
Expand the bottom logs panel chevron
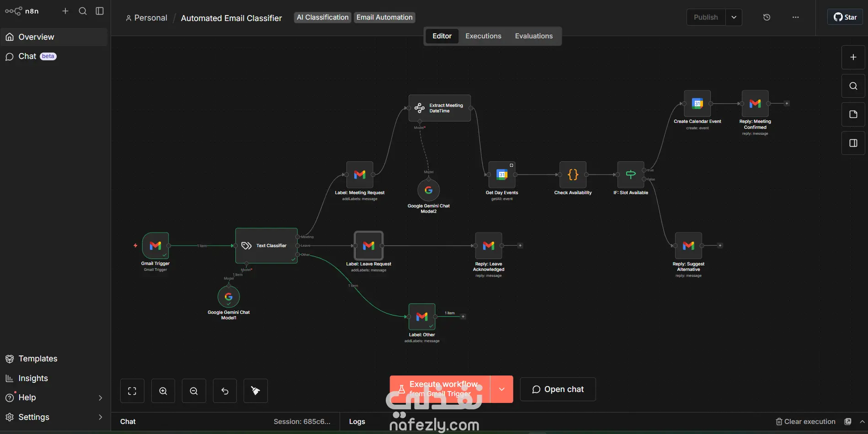(x=863, y=422)
